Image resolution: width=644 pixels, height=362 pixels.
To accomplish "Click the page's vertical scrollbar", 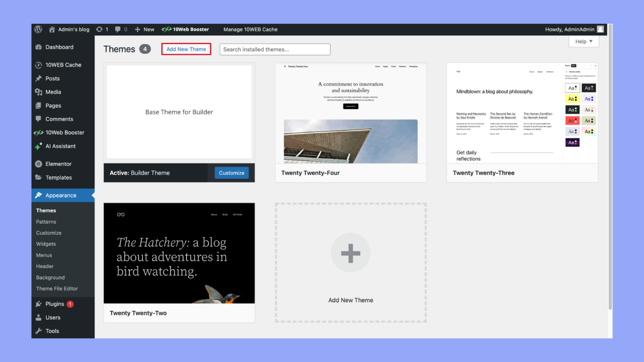I will click(610, 173).
